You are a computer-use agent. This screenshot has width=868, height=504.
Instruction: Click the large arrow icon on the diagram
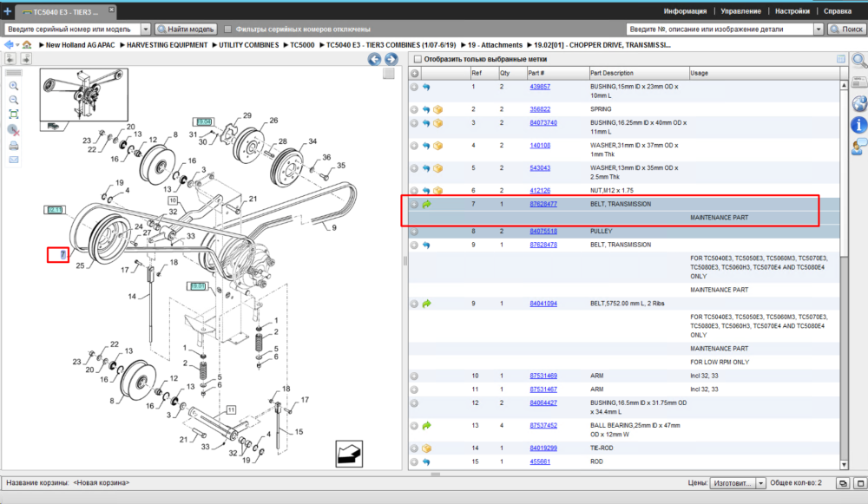(349, 454)
